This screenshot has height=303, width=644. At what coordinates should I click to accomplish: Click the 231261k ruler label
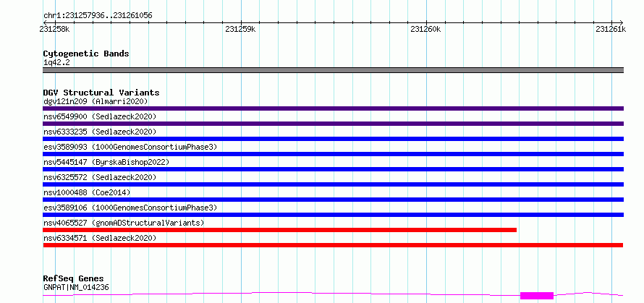pyautogui.click(x=611, y=29)
